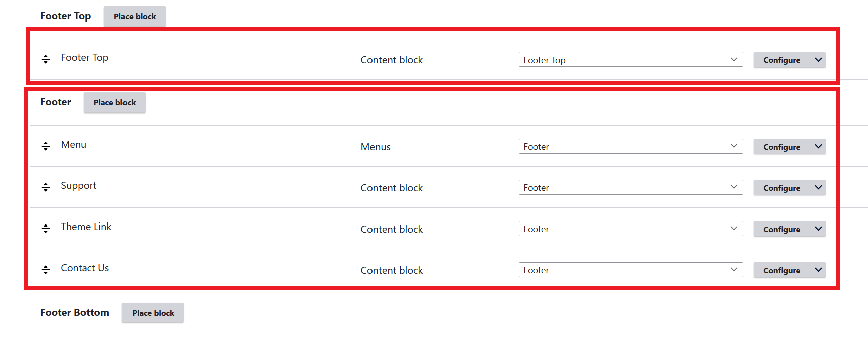Open region dropdown for Support block
Image resolution: width=868 pixels, height=338 pixels.
coord(630,187)
